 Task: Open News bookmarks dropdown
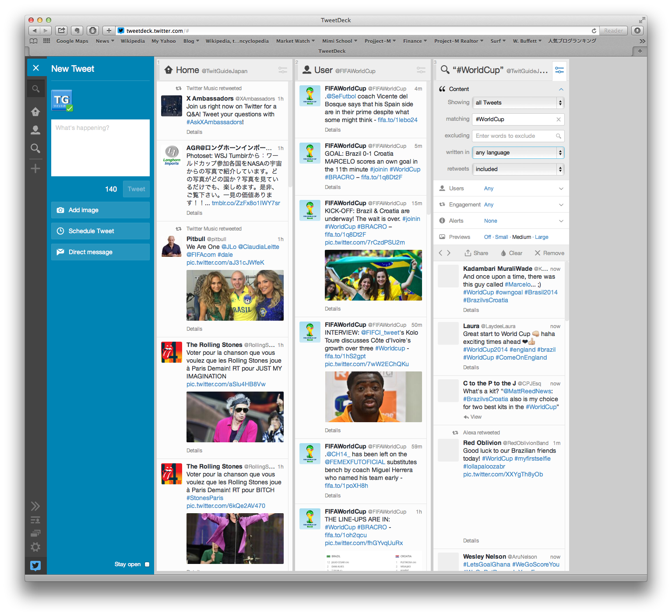point(105,41)
